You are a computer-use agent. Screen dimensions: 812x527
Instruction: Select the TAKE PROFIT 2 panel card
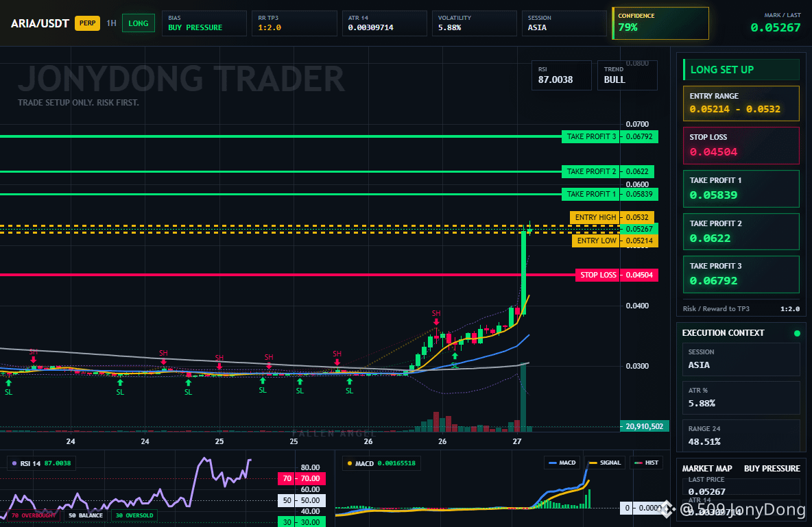point(741,232)
